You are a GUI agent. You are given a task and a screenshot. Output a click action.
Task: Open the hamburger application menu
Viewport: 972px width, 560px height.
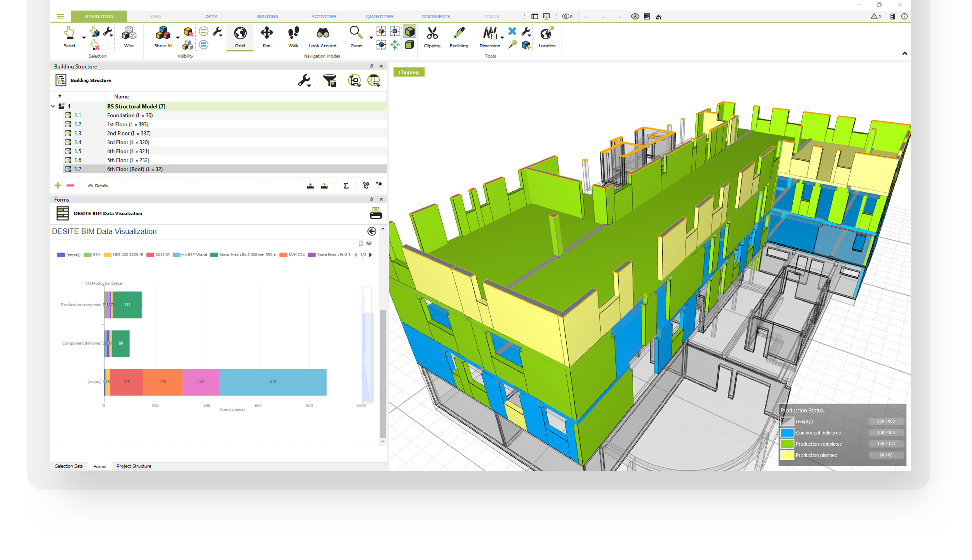point(60,17)
